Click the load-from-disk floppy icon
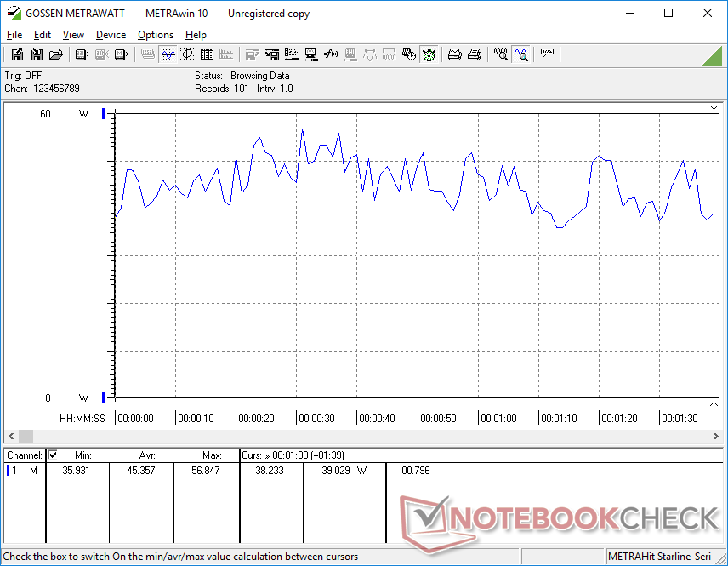The width and height of the screenshot is (728, 566). pyautogui.click(x=37, y=54)
